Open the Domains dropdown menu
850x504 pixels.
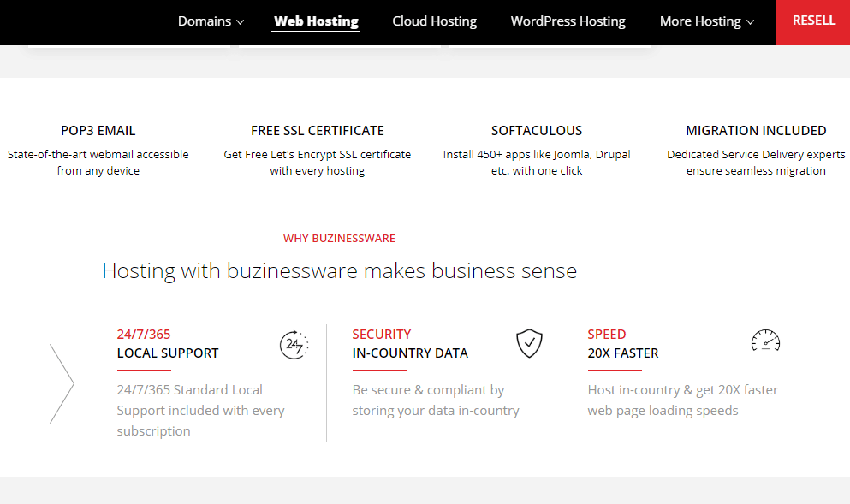tap(211, 21)
